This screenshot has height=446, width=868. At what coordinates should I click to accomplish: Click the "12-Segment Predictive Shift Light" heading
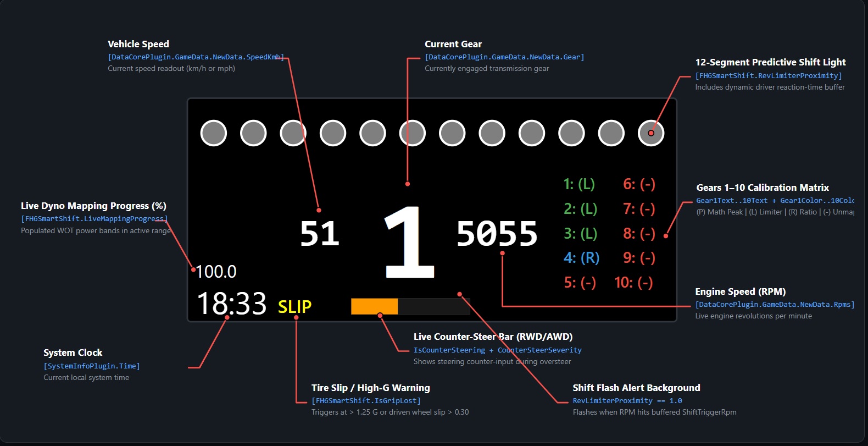click(770, 62)
